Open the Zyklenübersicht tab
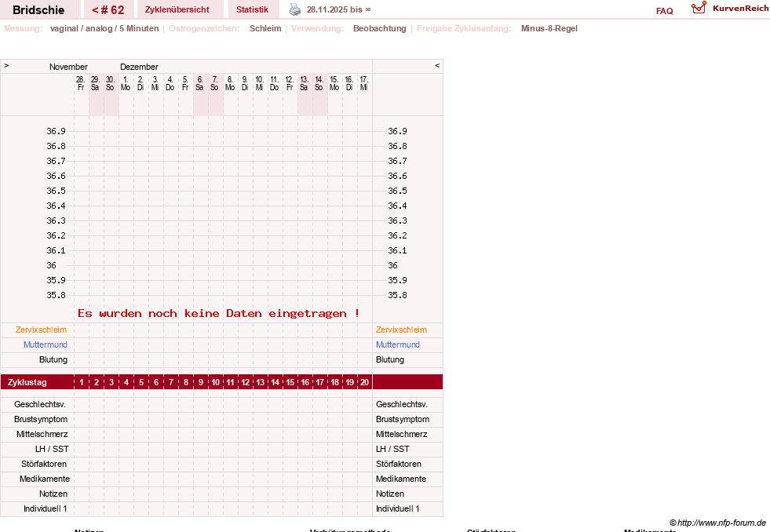770x532 pixels. pos(177,10)
